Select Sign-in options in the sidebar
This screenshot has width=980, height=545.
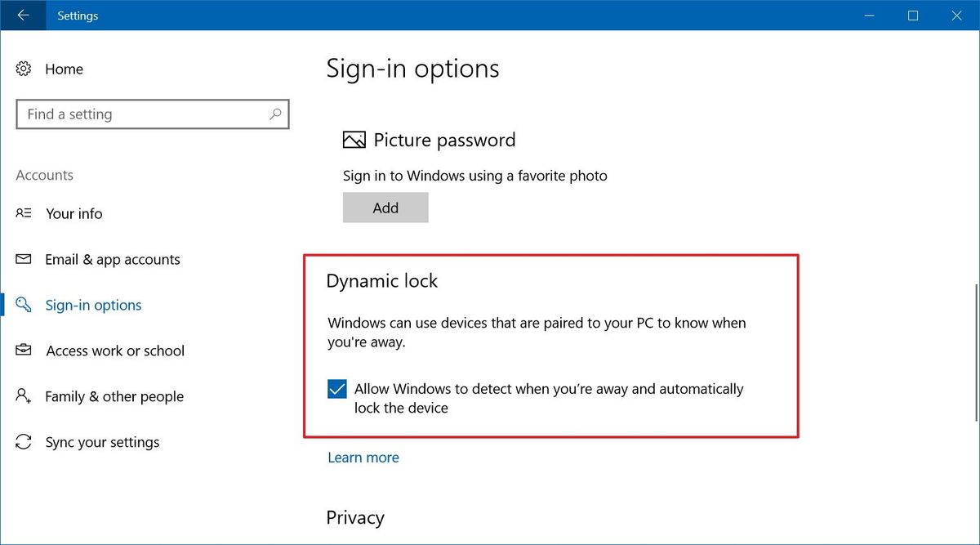point(92,305)
